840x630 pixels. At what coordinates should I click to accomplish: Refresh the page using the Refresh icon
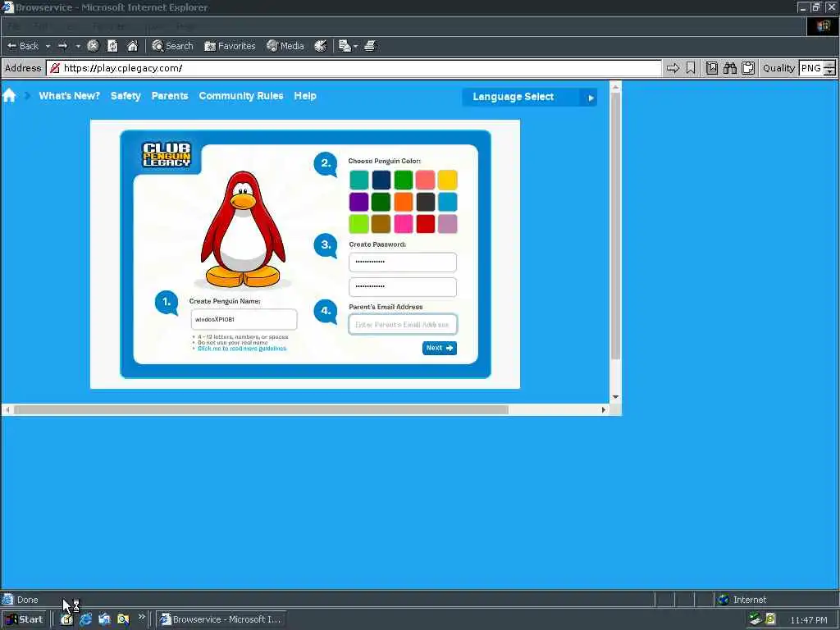(112, 46)
